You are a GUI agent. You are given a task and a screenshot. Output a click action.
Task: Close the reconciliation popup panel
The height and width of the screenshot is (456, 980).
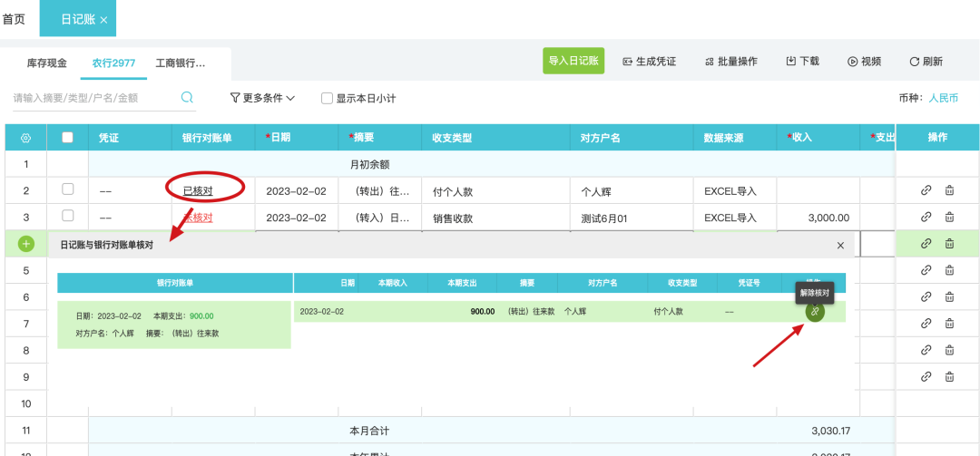coord(840,246)
